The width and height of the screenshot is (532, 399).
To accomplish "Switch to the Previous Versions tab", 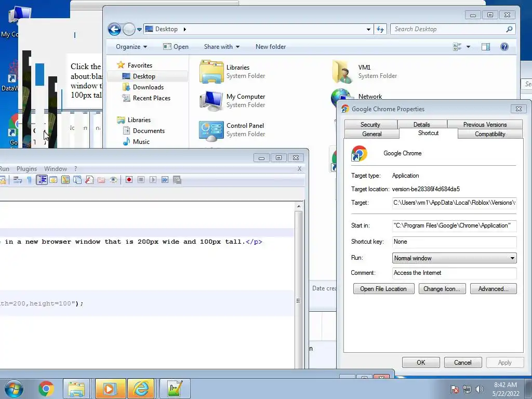I will 485,125.
